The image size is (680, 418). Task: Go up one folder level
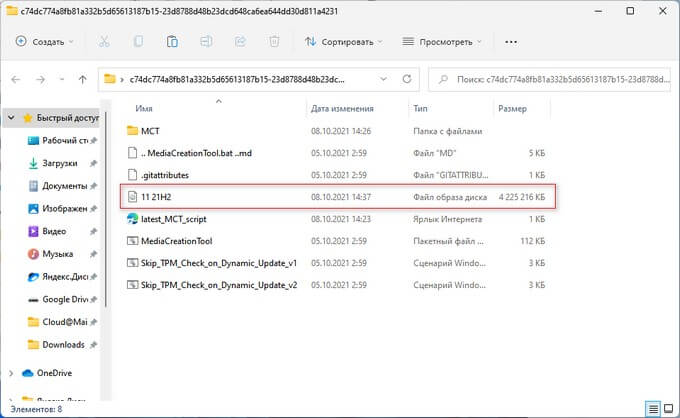click(82, 79)
